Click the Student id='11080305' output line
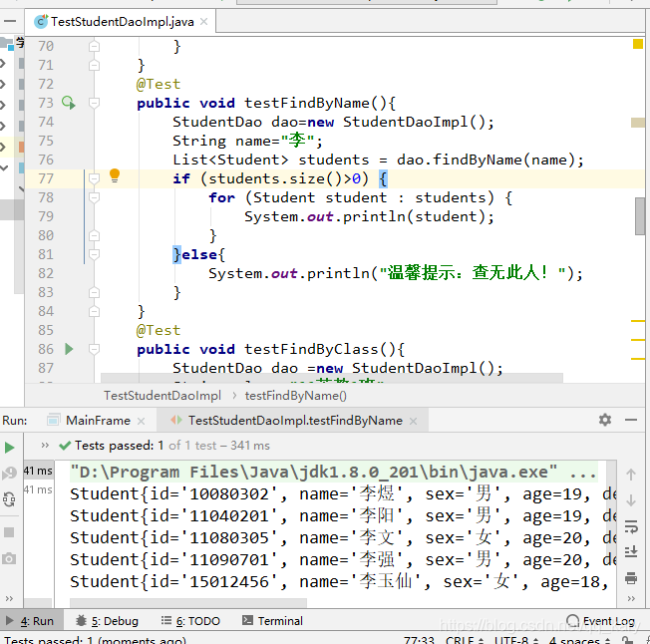The image size is (650, 644). point(343,538)
